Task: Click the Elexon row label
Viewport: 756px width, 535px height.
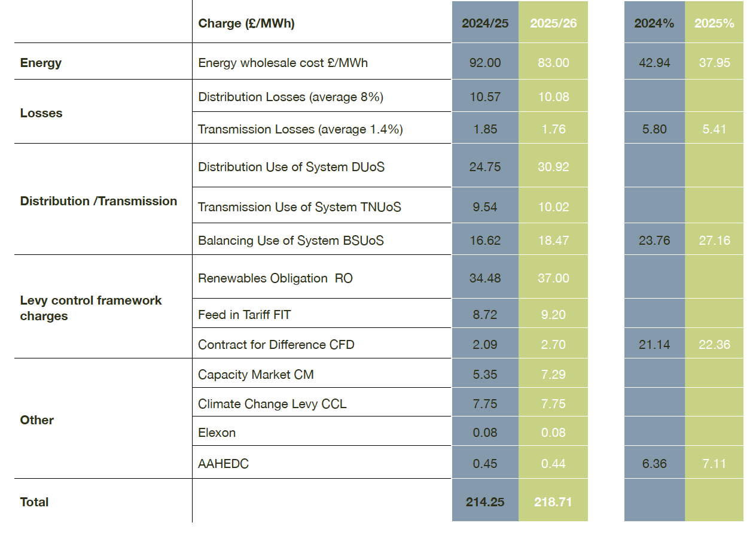Action: pyautogui.click(x=217, y=433)
